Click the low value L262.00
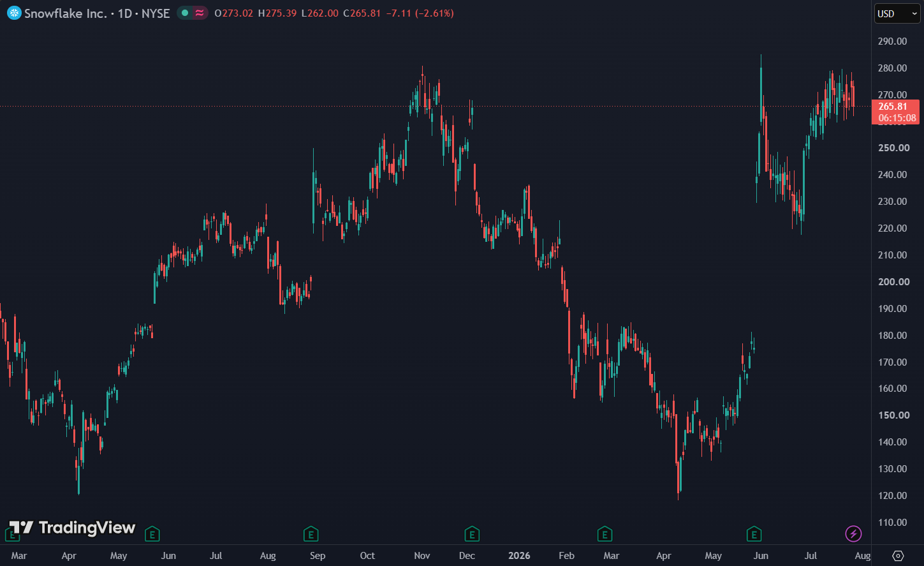924x566 pixels. (x=320, y=13)
